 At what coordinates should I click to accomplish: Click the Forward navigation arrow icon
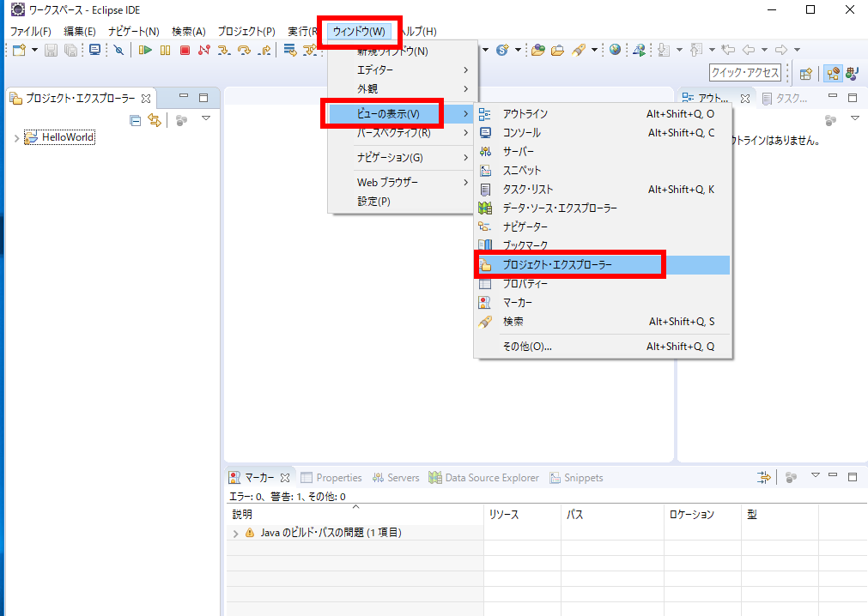tap(781, 51)
